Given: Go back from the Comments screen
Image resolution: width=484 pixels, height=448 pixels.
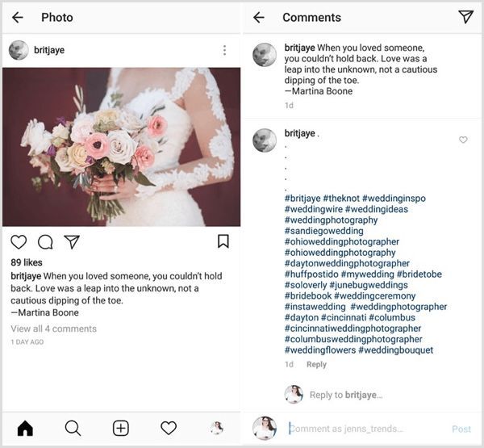Looking at the screenshot, I should [x=259, y=17].
